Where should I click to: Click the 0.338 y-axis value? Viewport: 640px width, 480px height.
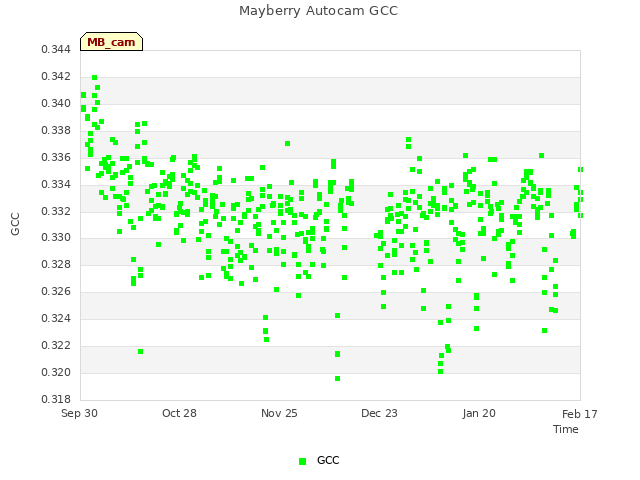(56, 131)
